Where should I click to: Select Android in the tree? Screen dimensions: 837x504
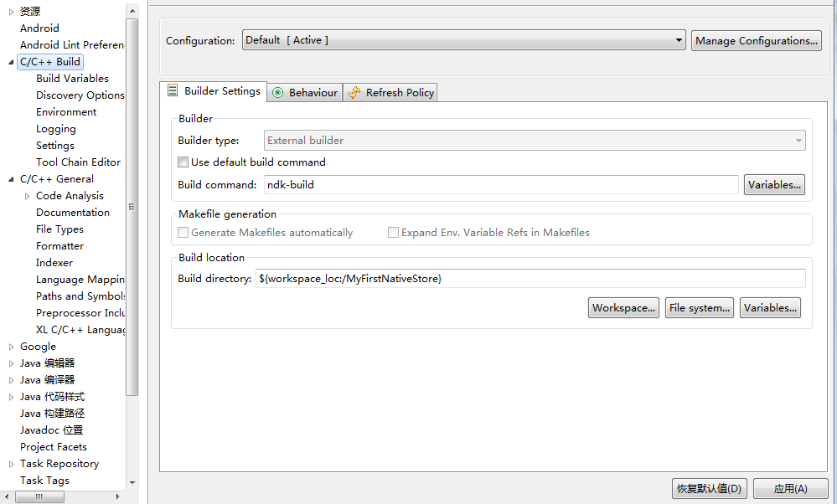coord(39,28)
